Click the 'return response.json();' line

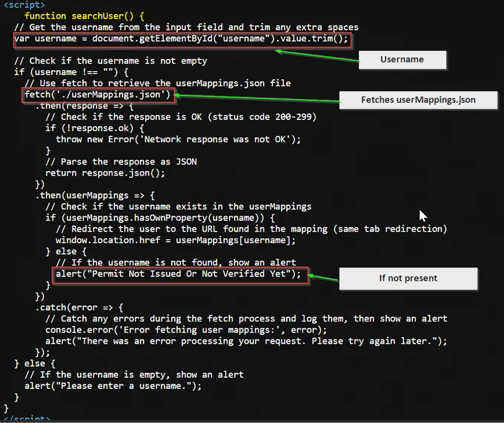[x=105, y=173]
